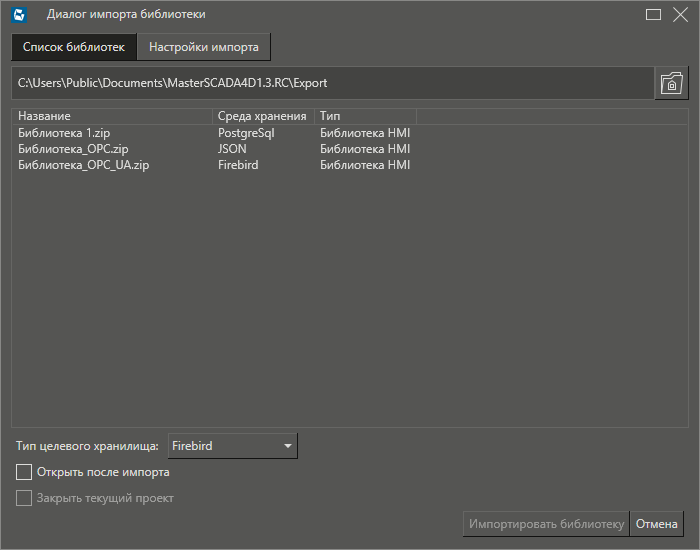Screen dimensions: 700x550
Task: Click the 'Отмена' button
Action: [x=656, y=524]
